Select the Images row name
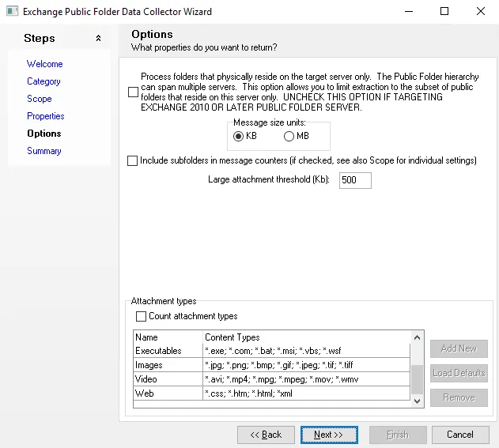 (168, 365)
